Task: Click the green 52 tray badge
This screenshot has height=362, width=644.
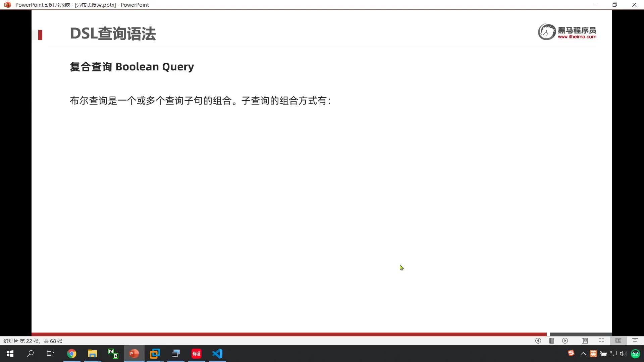Action: point(635,354)
